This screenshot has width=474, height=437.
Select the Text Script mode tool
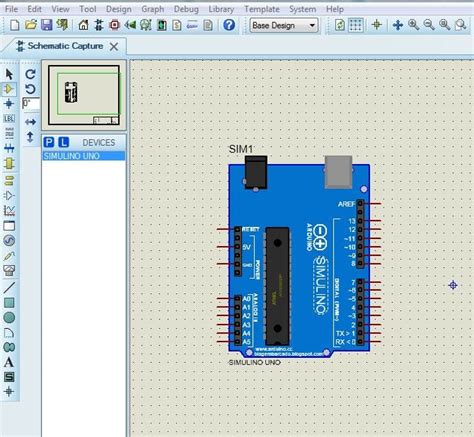click(9, 133)
